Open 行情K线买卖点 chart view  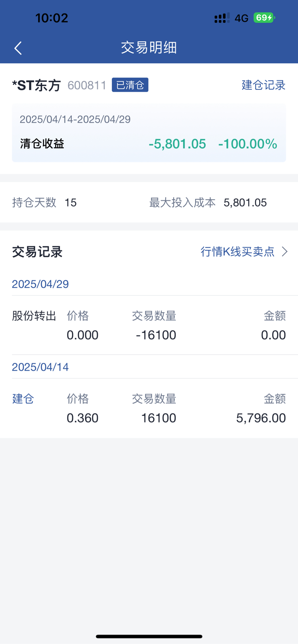tap(237, 251)
